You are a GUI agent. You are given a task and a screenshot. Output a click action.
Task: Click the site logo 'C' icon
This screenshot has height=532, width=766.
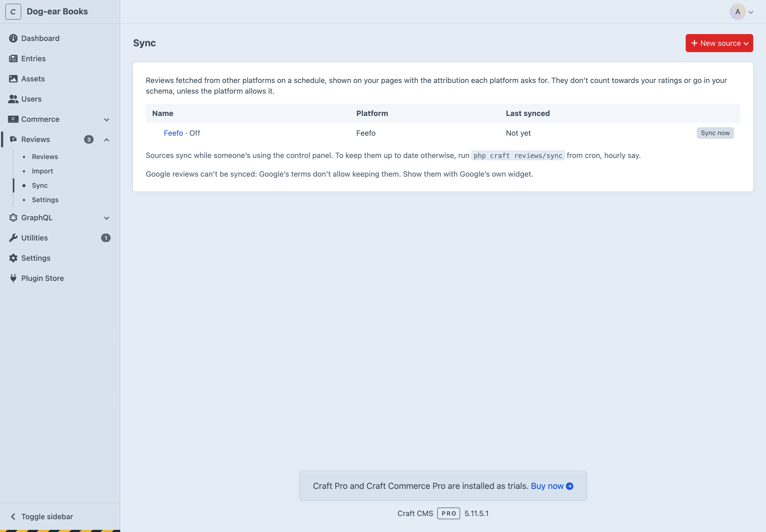click(13, 12)
